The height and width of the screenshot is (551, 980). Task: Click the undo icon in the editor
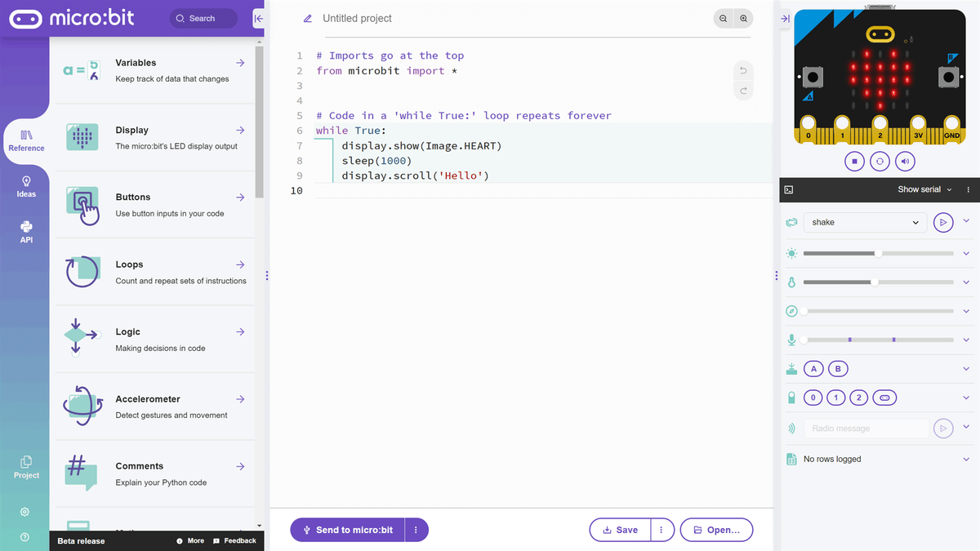(x=743, y=70)
